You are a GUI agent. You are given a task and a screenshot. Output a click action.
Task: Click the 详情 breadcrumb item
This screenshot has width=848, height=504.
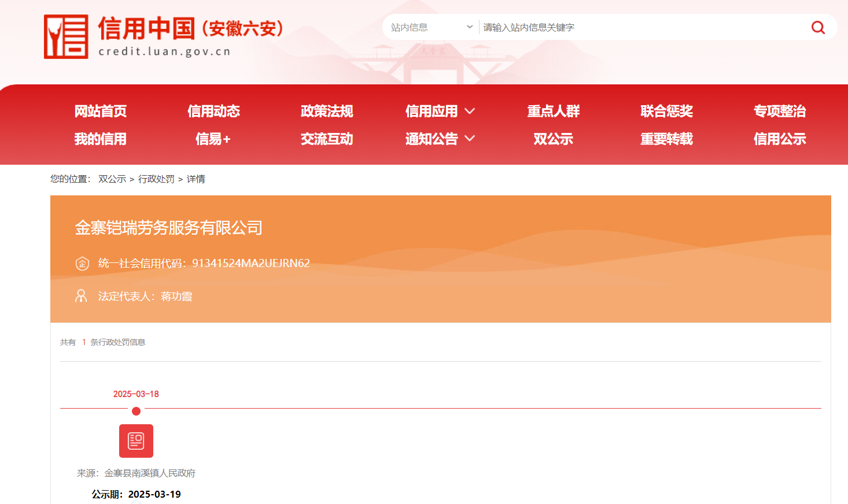pyautogui.click(x=196, y=179)
